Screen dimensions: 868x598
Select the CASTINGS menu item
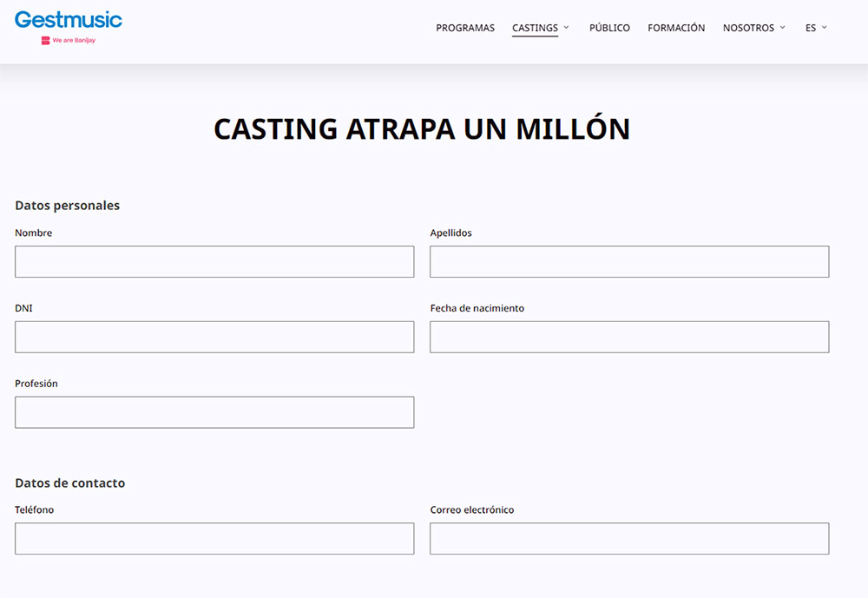coord(535,28)
